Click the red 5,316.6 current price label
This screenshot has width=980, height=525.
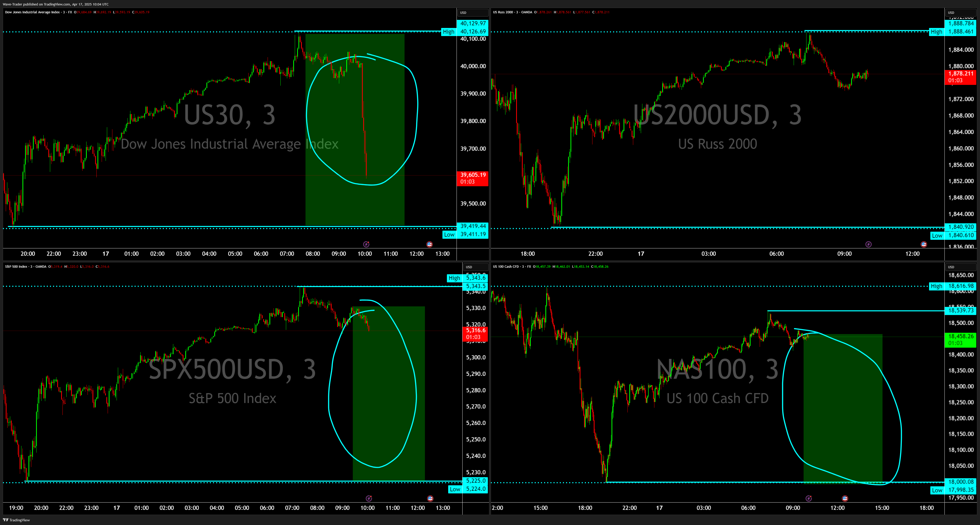[476, 334]
